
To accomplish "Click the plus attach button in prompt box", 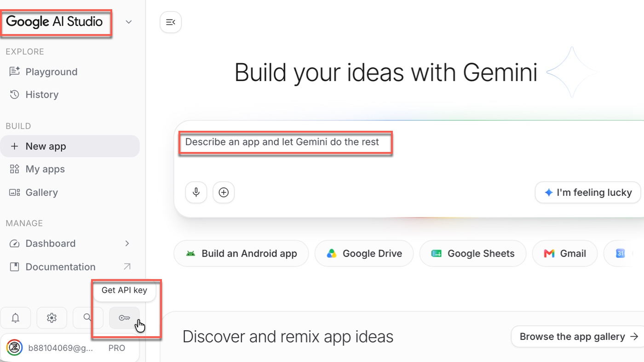I will pos(224,193).
